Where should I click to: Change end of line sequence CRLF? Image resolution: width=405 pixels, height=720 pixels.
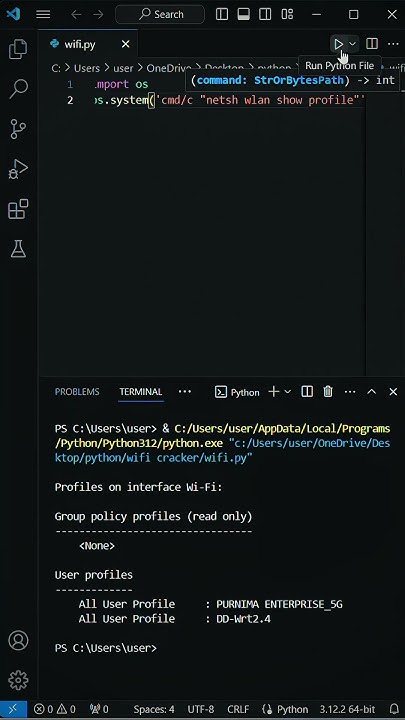pos(238,709)
